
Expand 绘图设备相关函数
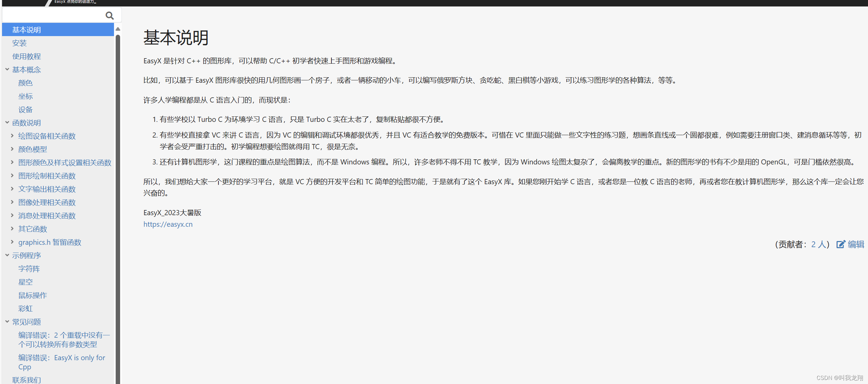coord(12,136)
